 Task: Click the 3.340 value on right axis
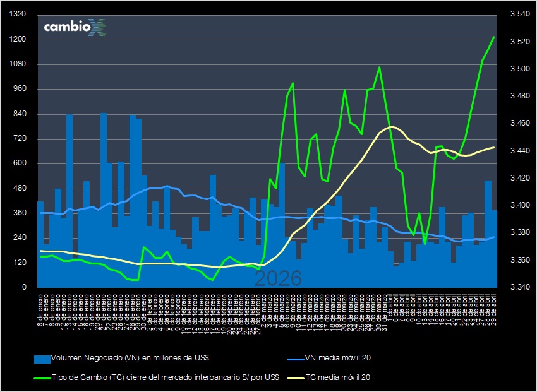pyautogui.click(x=520, y=287)
